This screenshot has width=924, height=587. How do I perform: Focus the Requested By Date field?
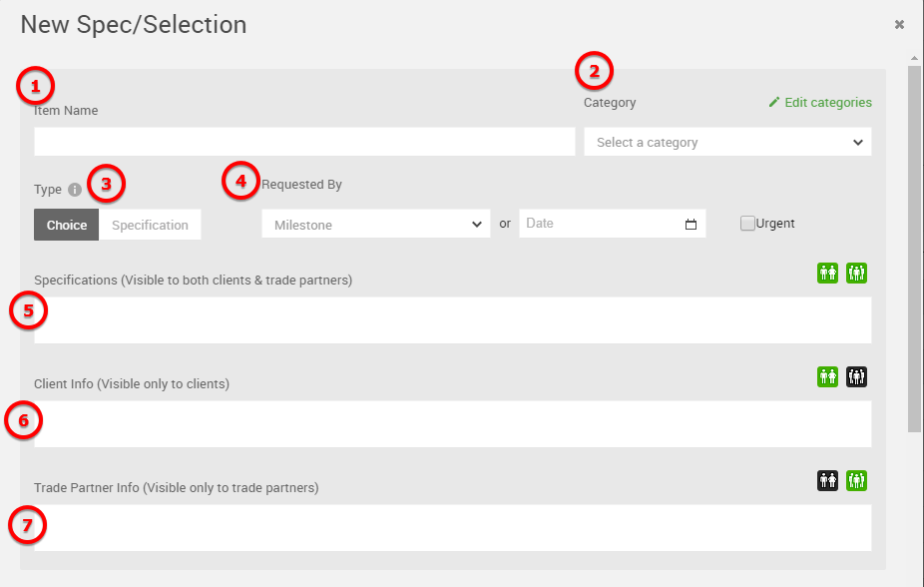(599, 224)
